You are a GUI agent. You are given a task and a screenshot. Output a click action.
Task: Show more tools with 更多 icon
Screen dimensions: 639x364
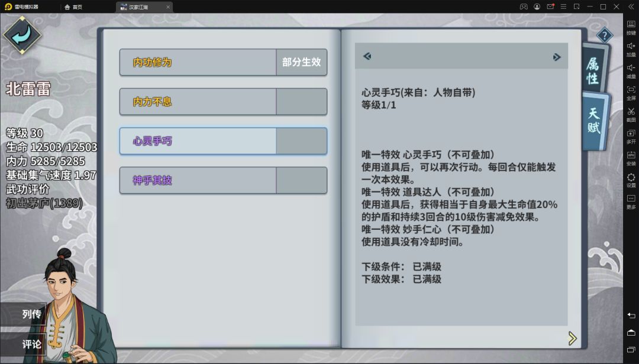[631, 201]
